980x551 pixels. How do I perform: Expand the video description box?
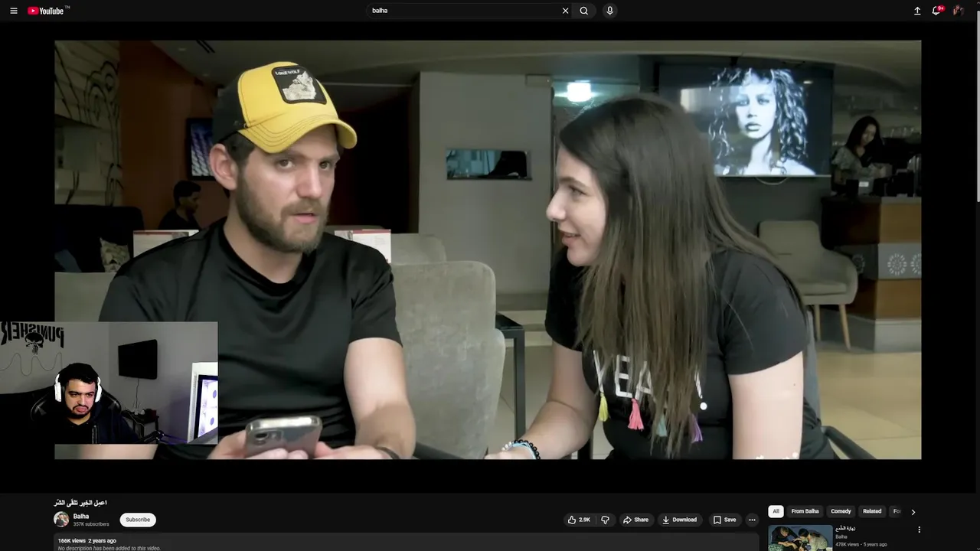pos(406,543)
